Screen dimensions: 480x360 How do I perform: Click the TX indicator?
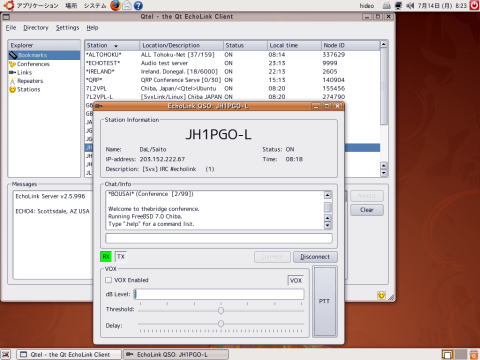coord(121,257)
